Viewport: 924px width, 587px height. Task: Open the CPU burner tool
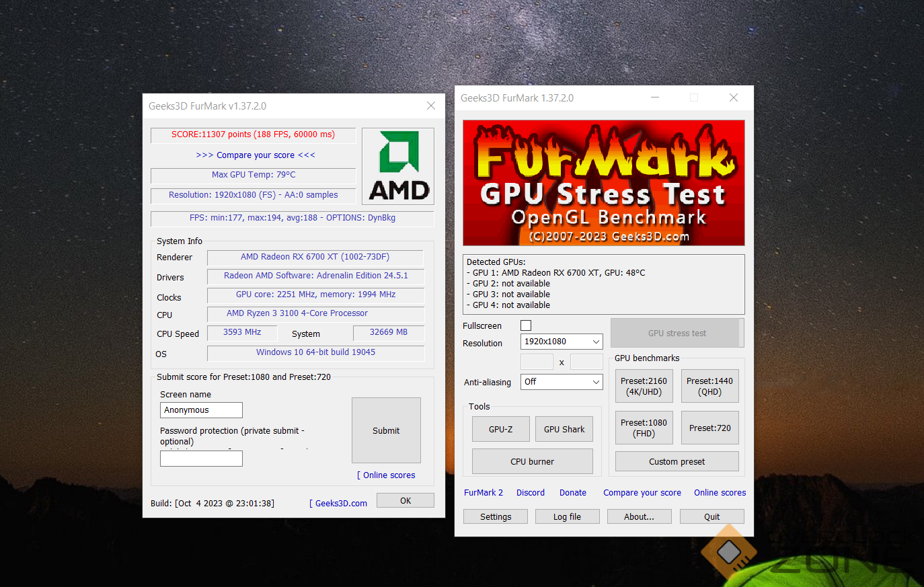pos(533,462)
